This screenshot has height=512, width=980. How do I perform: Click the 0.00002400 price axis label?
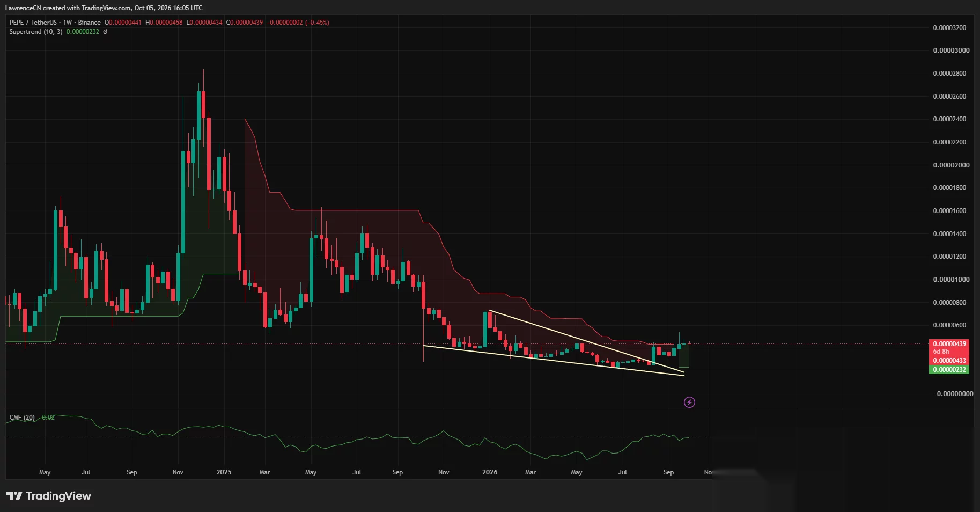[949, 119]
